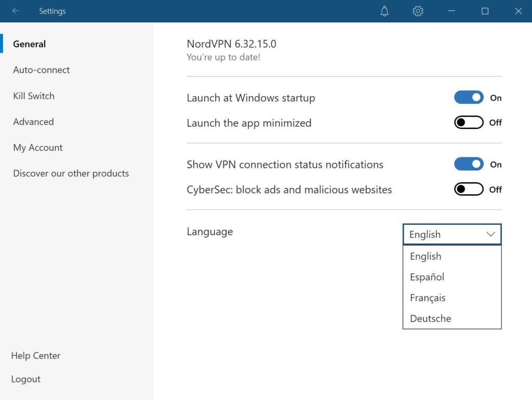Select Deutsche language option
Image resolution: width=532 pixels, height=400 pixels.
(452, 318)
